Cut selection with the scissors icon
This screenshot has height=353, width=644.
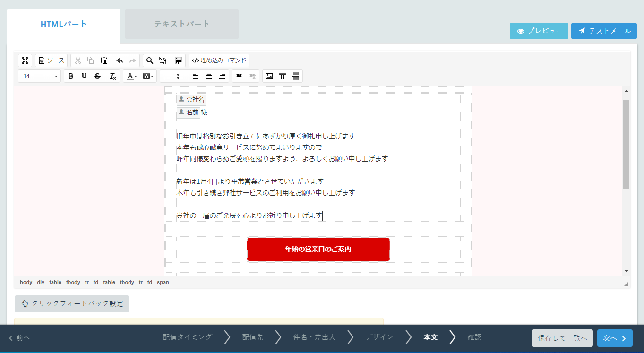78,60
